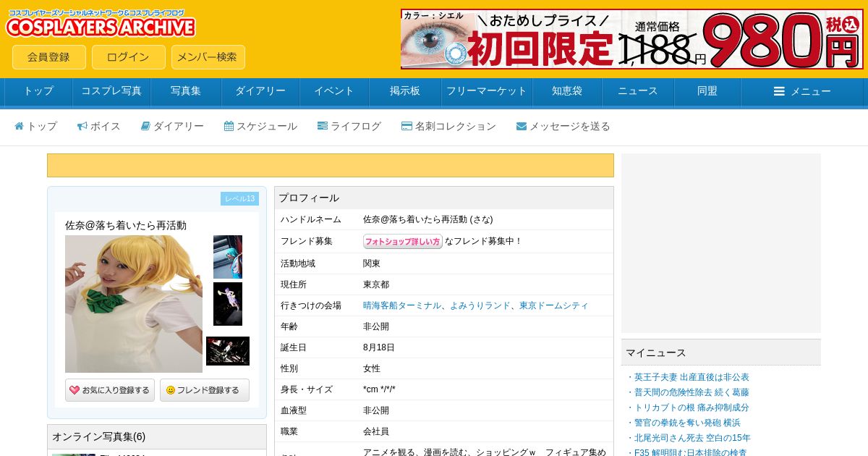868x456 pixels.
Task: Open news item トリカブトの根 痛み抑制成分
Action: [692, 408]
